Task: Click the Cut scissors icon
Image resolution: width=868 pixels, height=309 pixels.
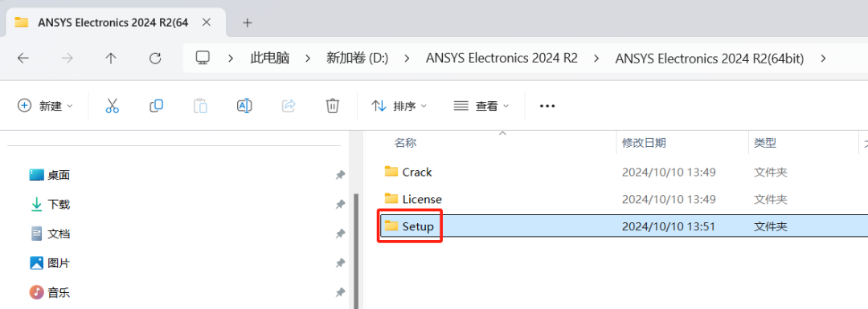Action: pyautogui.click(x=113, y=106)
